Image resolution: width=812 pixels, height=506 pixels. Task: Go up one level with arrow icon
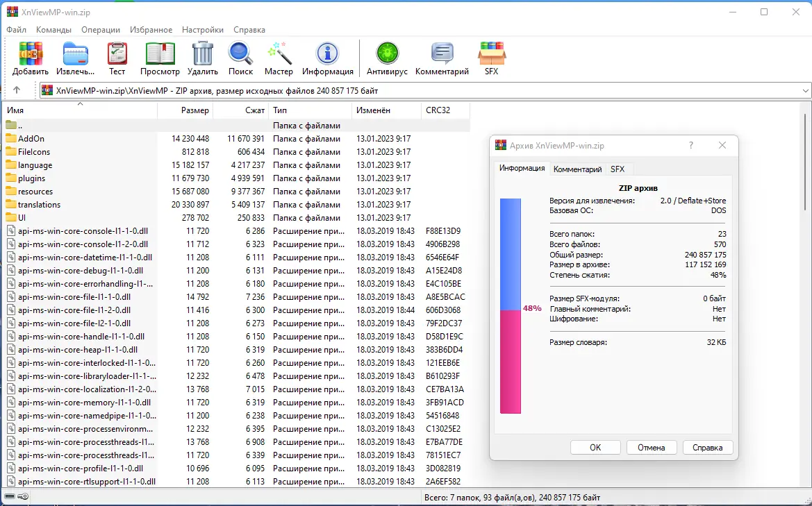click(x=17, y=90)
